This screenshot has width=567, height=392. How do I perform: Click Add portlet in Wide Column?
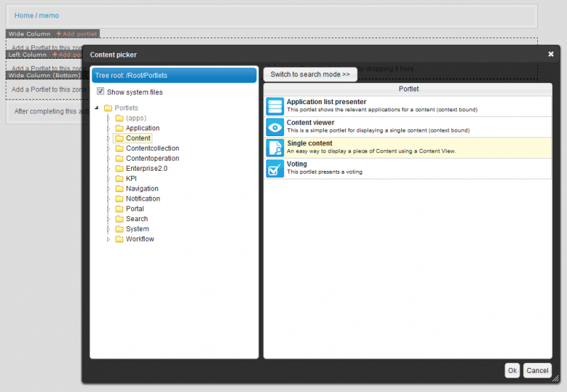[77, 34]
